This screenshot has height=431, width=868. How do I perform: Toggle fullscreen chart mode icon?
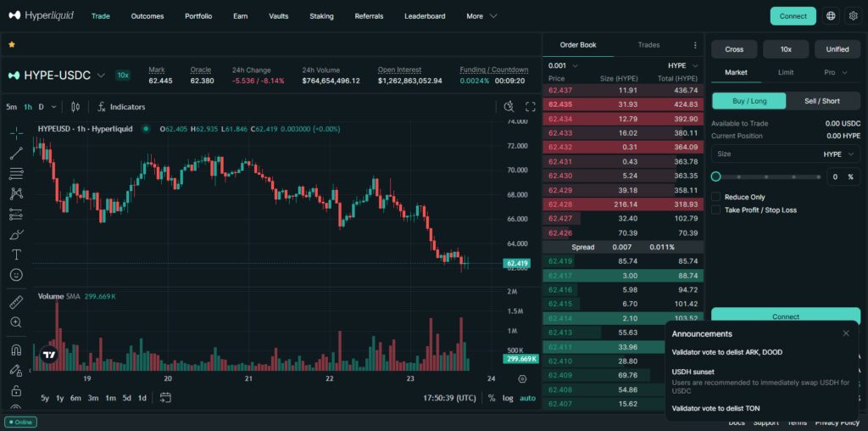(x=531, y=107)
